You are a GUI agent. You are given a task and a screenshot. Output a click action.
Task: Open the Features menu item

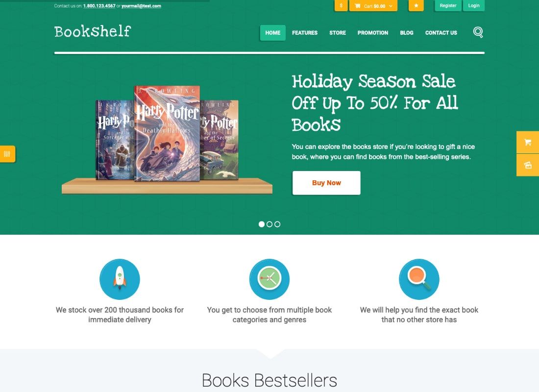(x=305, y=33)
